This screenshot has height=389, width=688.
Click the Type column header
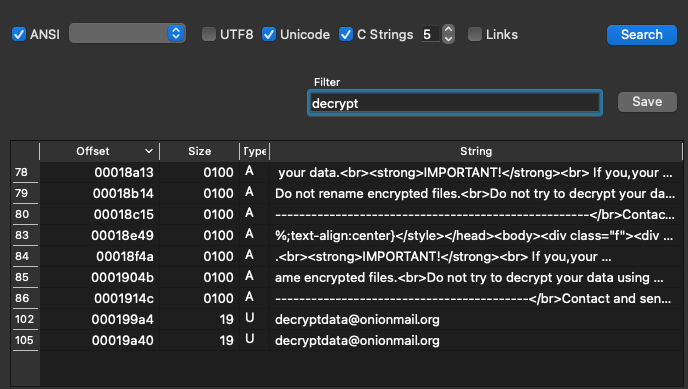254,151
